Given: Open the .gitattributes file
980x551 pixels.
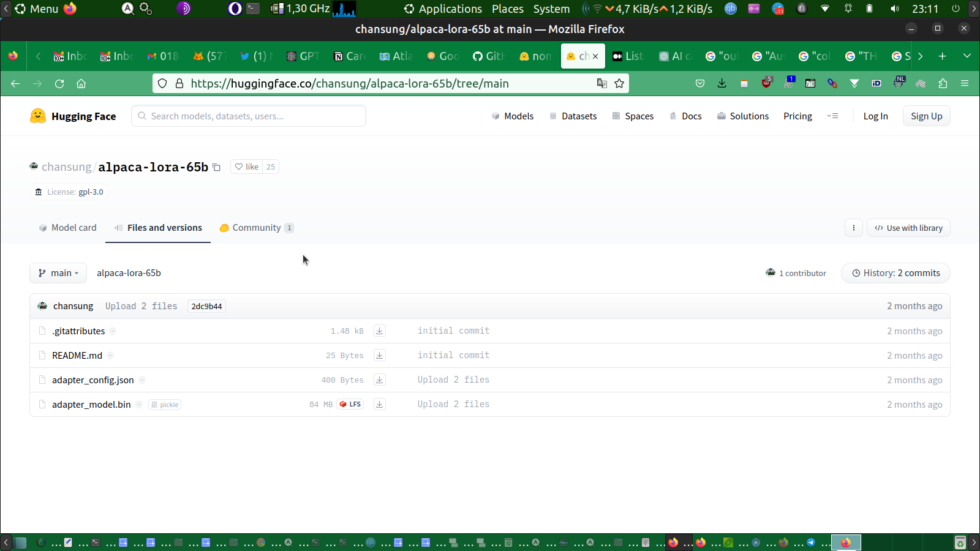Looking at the screenshot, I should coord(78,331).
